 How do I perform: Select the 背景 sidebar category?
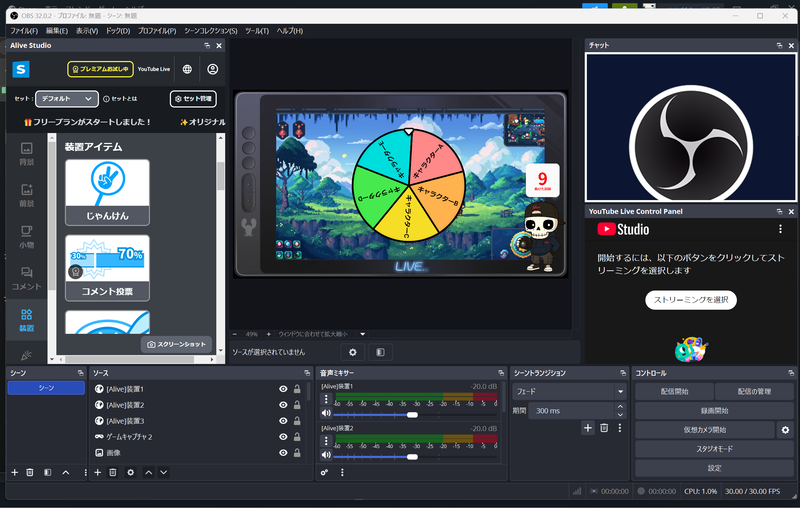[27, 154]
